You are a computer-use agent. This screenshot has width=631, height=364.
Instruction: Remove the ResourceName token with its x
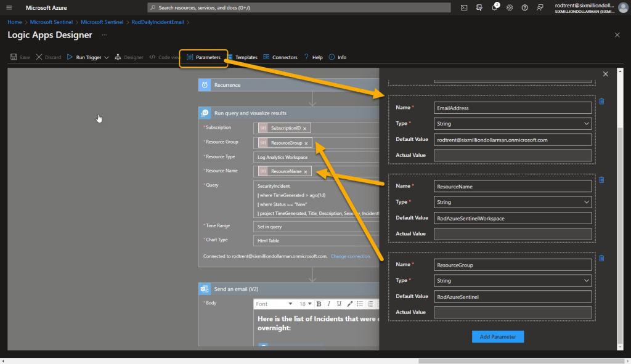coord(306,172)
